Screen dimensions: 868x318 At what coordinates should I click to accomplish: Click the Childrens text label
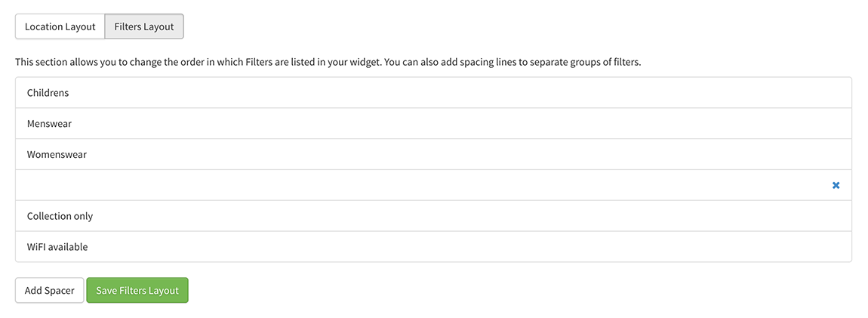tap(48, 92)
